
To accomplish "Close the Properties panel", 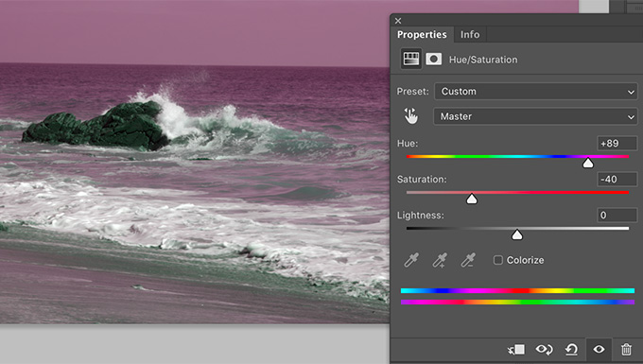I will [398, 21].
